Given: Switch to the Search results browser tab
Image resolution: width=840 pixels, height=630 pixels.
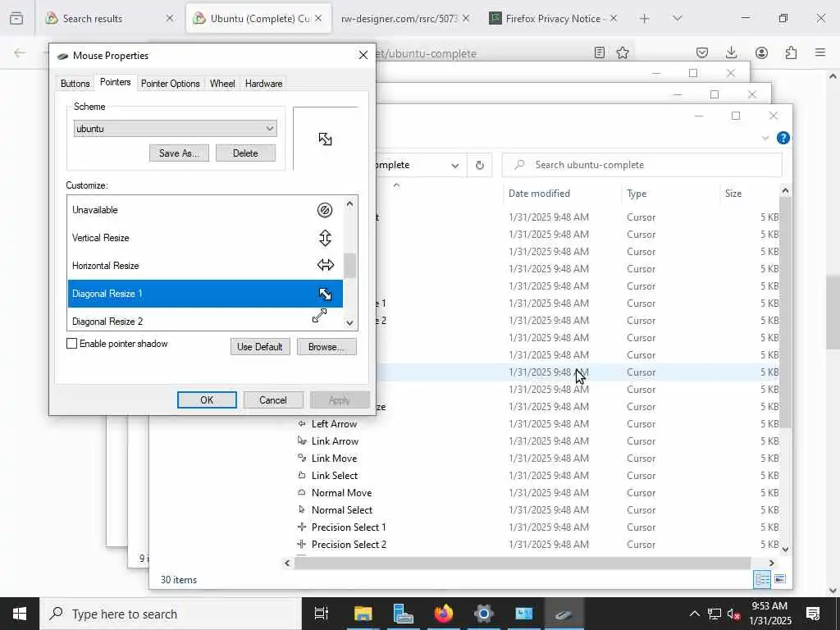Looking at the screenshot, I should 110,18.
